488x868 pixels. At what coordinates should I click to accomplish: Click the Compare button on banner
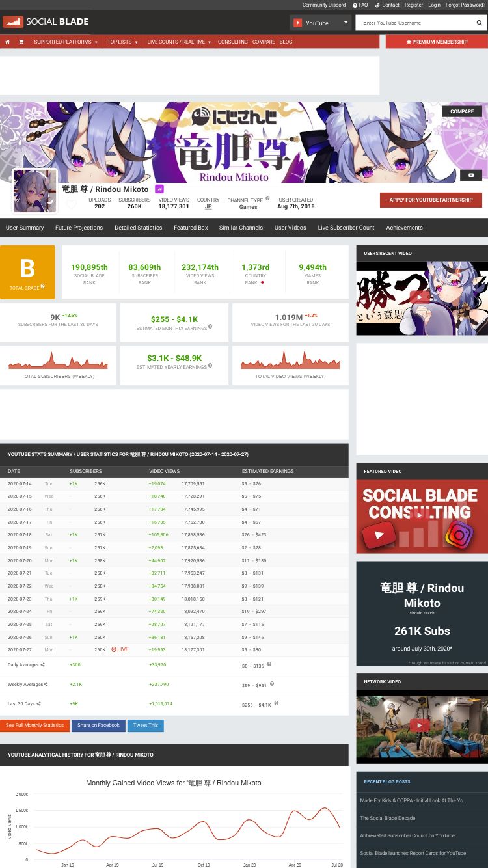pyautogui.click(x=462, y=111)
